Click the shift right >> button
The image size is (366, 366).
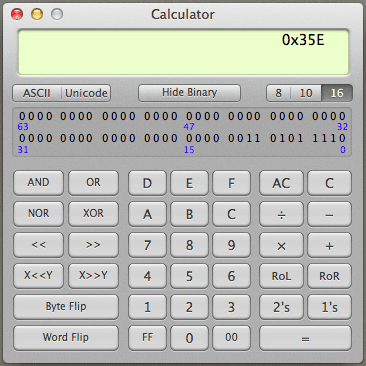[93, 245]
